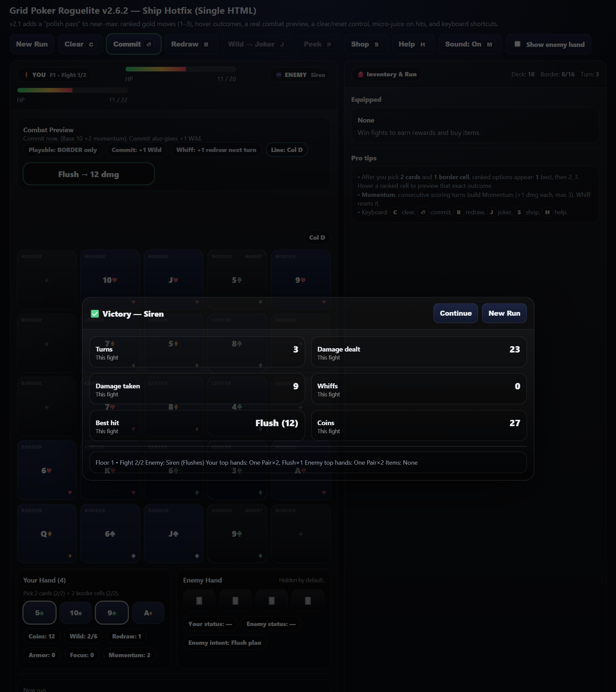Use the Redraw button
Image resolution: width=616 pixels, height=692 pixels.
(x=191, y=44)
